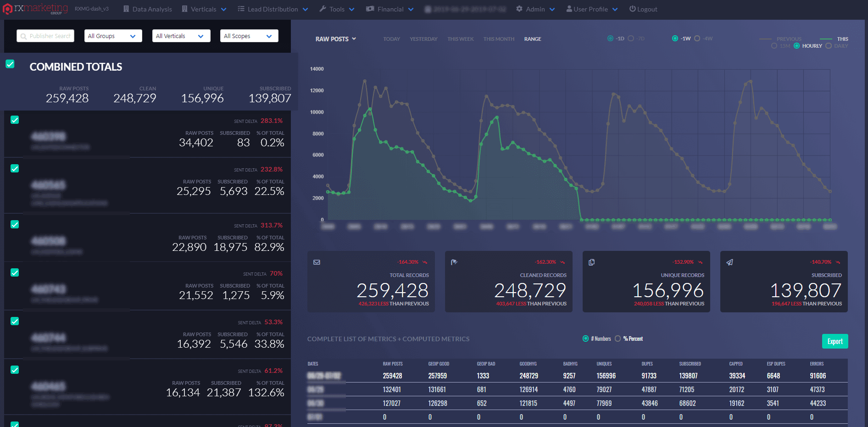Select the -1D comparison radio
The width and height of the screenshot is (868, 427).
pos(610,39)
